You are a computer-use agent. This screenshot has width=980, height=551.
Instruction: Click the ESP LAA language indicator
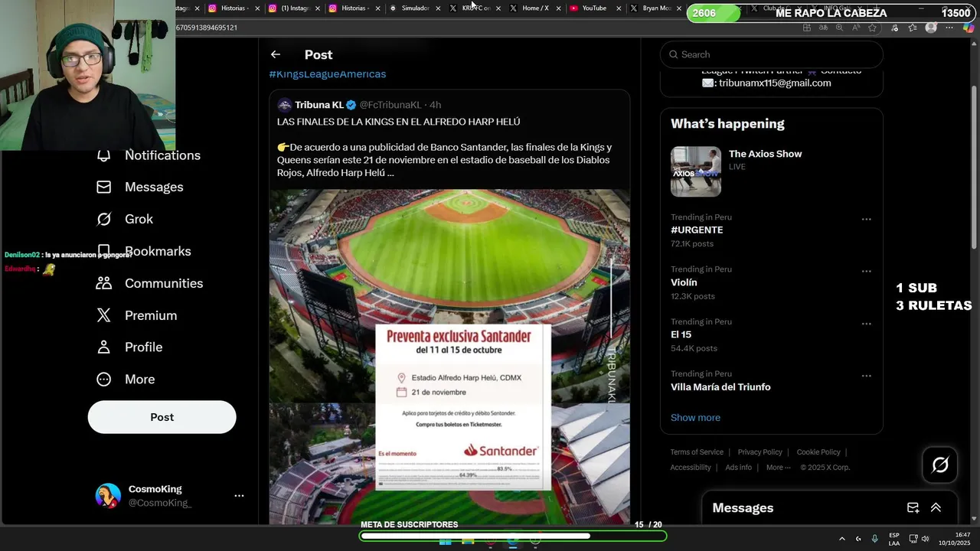click(894, 539)
